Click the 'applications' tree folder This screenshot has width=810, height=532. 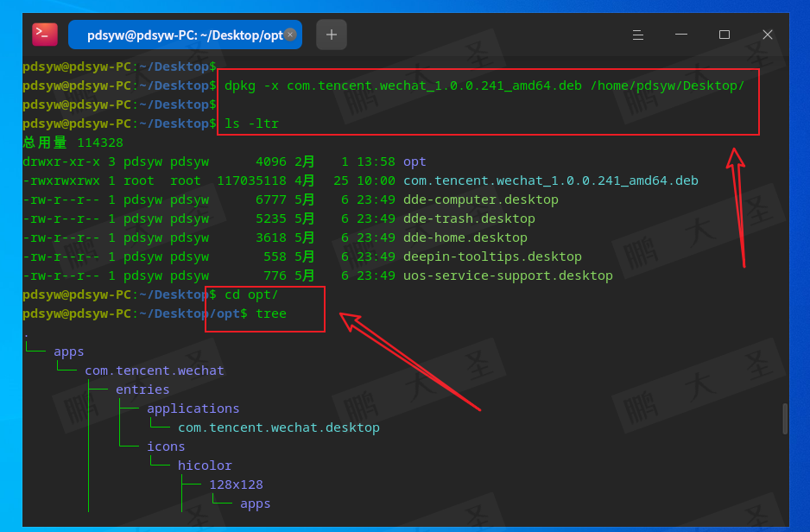pos(193,409)
